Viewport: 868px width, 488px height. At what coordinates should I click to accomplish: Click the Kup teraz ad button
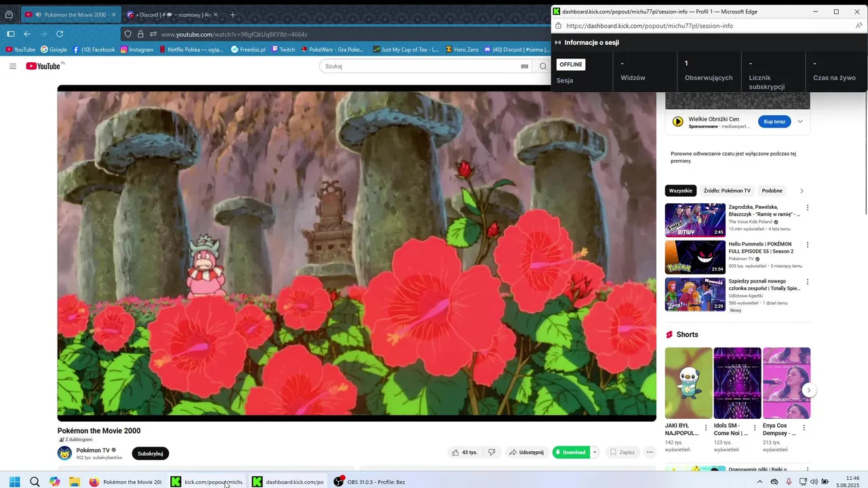[x=774, y=121]
